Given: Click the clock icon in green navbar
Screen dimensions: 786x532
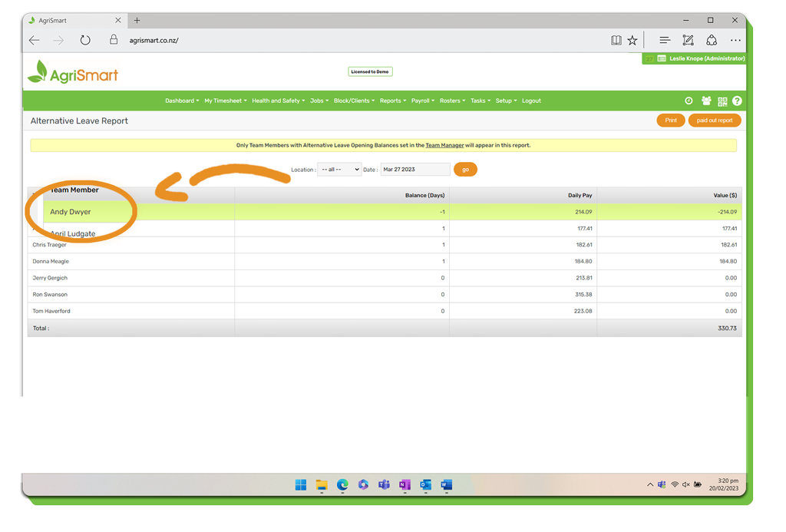Looking at the screenshot, I should [689, 101].
